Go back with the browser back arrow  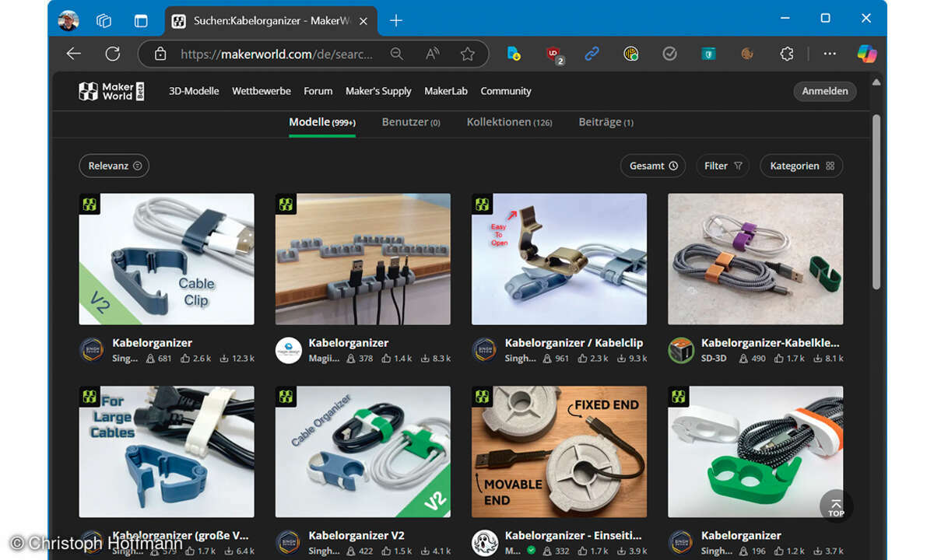tap(74, 54)
